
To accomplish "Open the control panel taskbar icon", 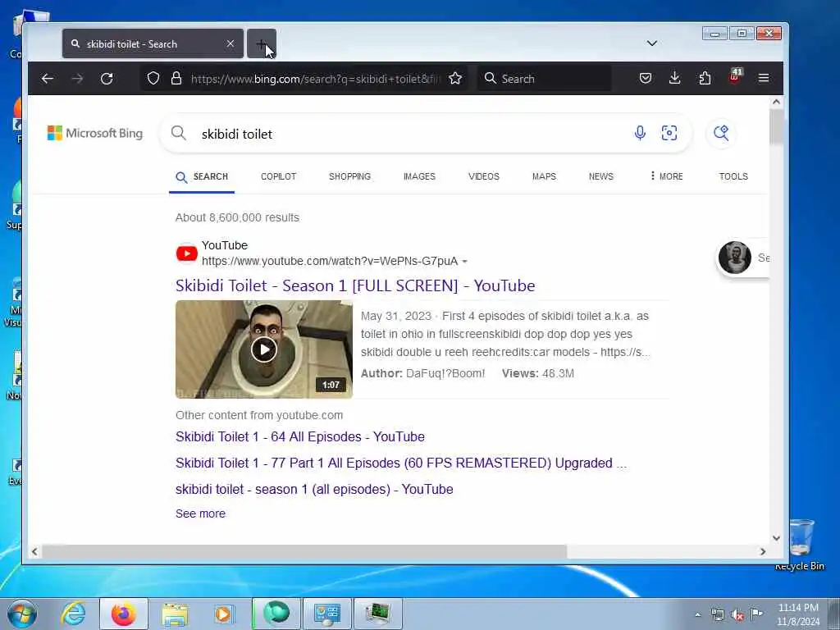I will coord(327,614).
